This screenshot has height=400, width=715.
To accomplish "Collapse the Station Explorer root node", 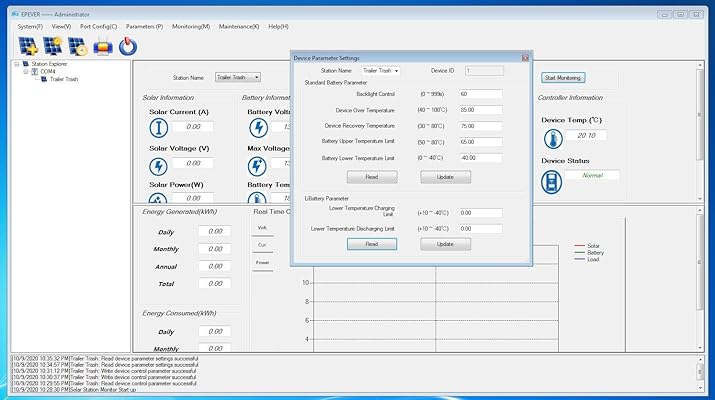I will tap(15, 64).
